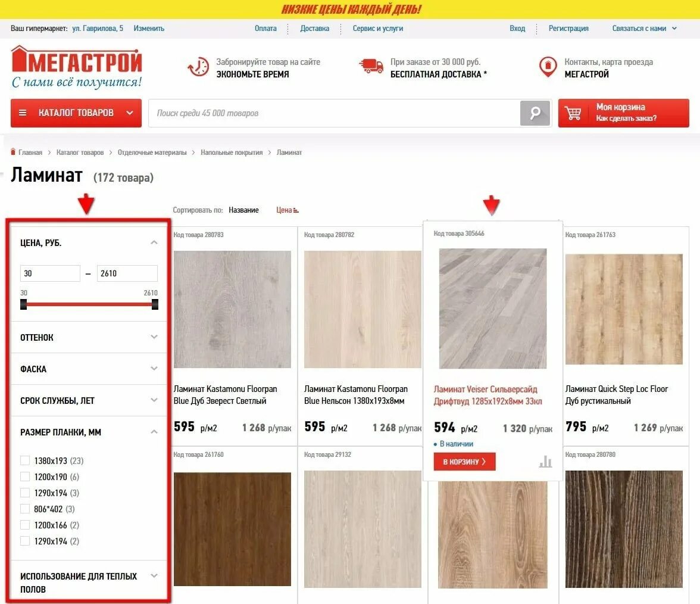Go to Главная breadcrumb
This screenshot has height=604, width=700.
coord(30,152)
